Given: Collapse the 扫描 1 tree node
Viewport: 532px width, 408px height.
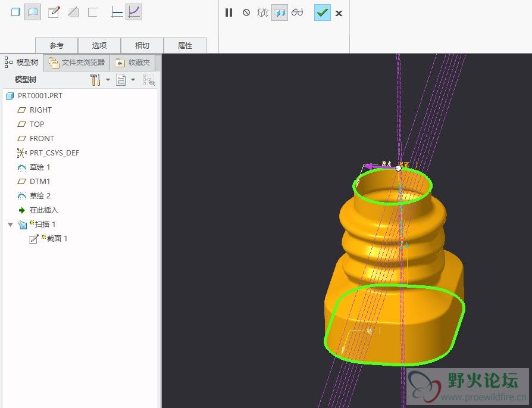Looking at the screenshot, I should [11, 225].
